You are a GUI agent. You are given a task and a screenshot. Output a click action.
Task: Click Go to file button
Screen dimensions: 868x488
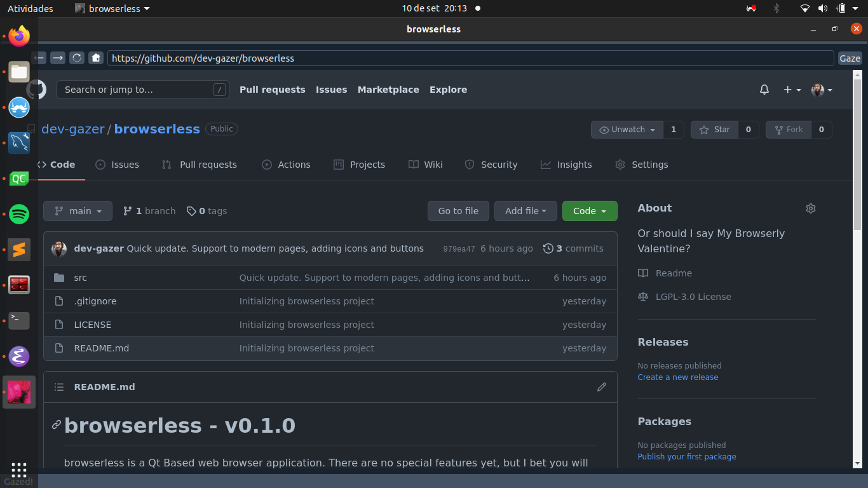click(458, 211)
